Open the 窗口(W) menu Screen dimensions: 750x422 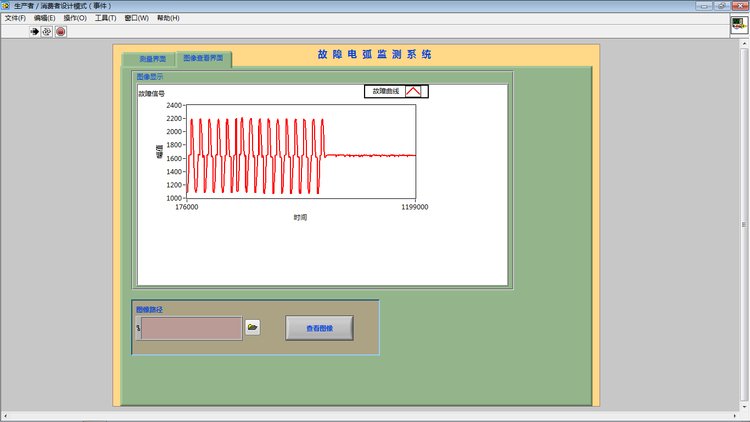click(x=137, y=18)
